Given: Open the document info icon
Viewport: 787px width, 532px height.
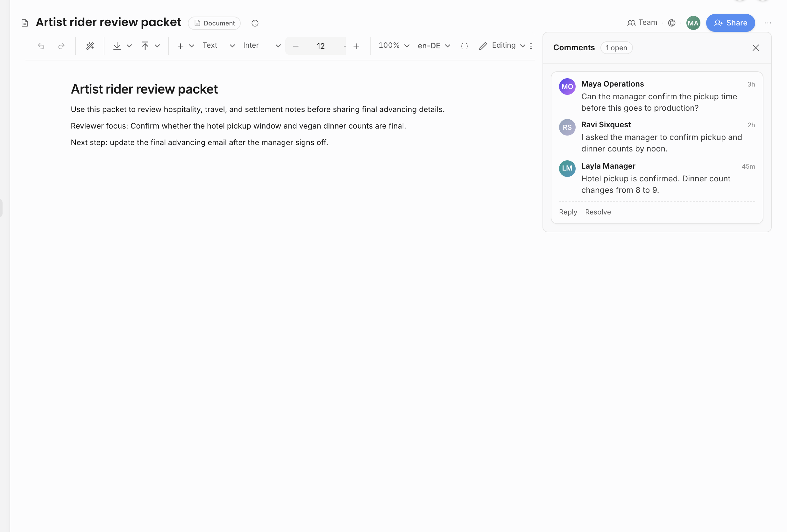Looking at the screenshot, I should (255, 23).
